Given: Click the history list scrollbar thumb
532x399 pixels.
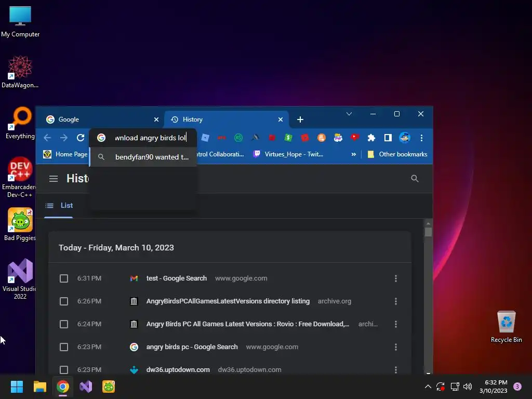Looking at the screenshot, I should 428,232.
